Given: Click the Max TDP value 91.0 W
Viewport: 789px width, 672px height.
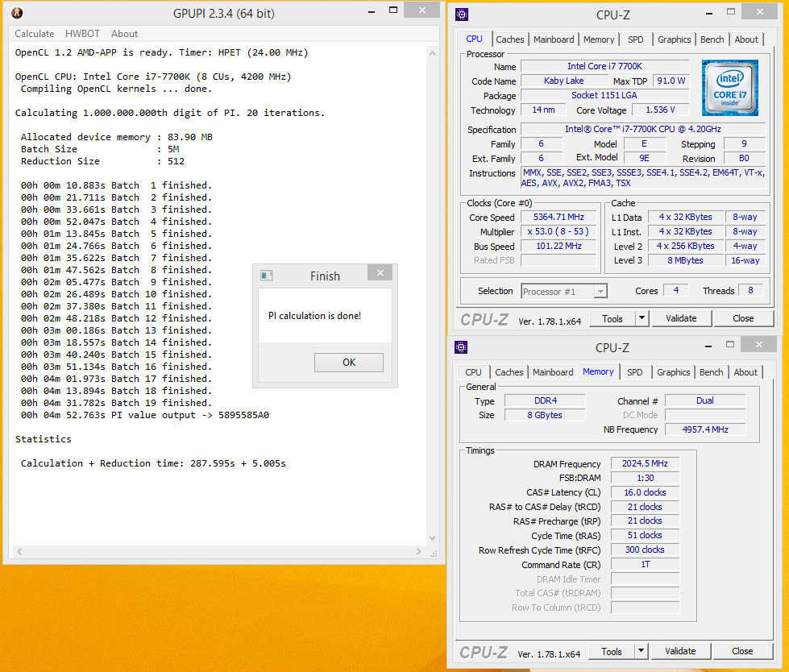Looking at the screenshot, I should coord(671,81).
